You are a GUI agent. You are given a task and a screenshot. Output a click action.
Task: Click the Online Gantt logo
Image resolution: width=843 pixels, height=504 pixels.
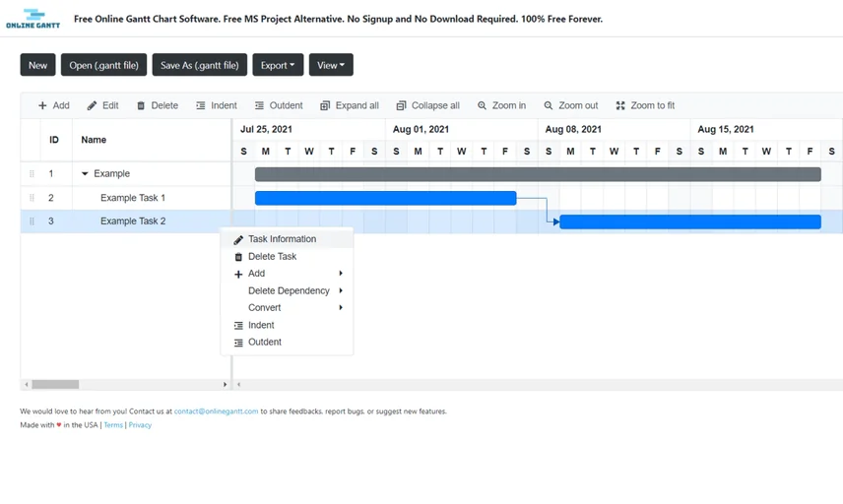[32, 19]
